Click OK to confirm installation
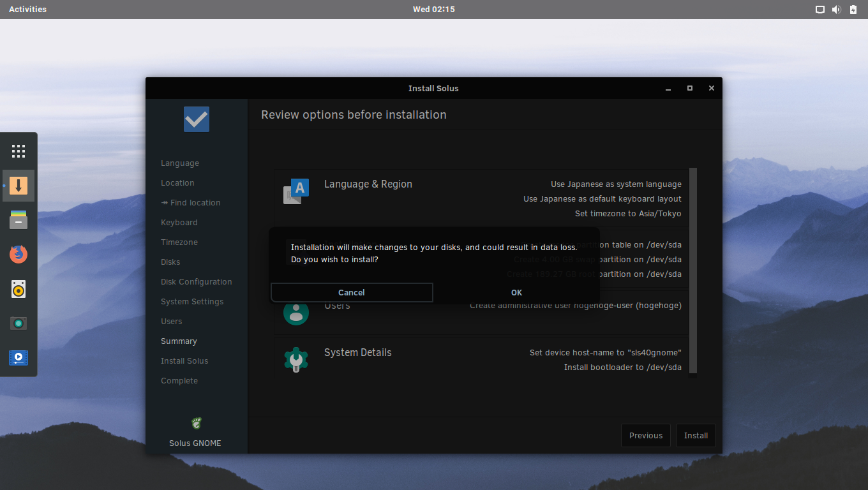868x490 pixels. [x=516, y=293]
